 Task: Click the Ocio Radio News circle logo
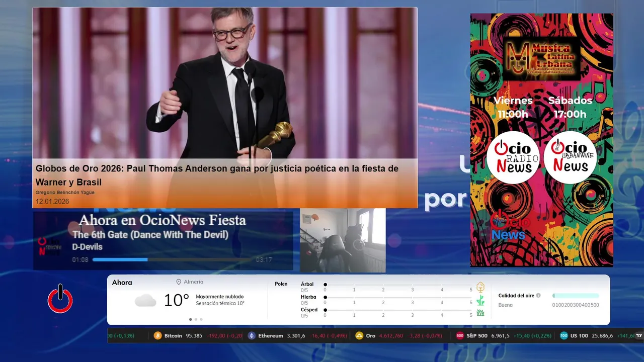(513, 157)
